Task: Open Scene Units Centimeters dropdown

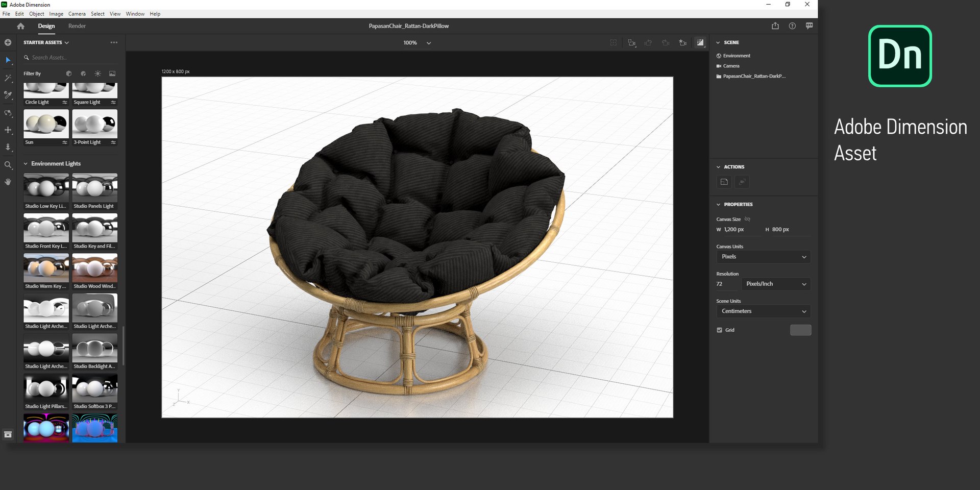Action: point(763,311)
